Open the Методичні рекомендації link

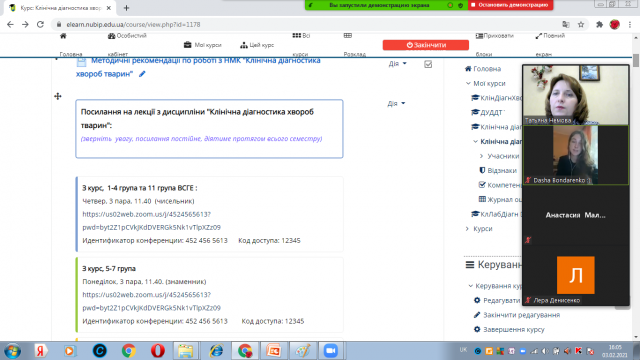pos(198,67)
